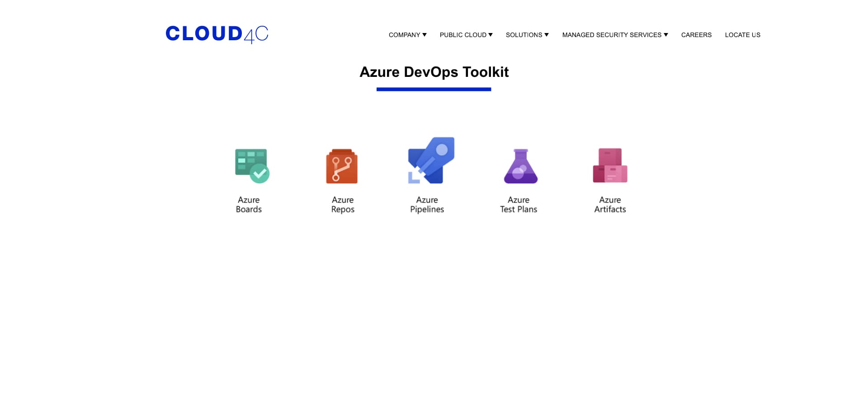Click the 'Azure Pipelines' label text

(427, 204)
